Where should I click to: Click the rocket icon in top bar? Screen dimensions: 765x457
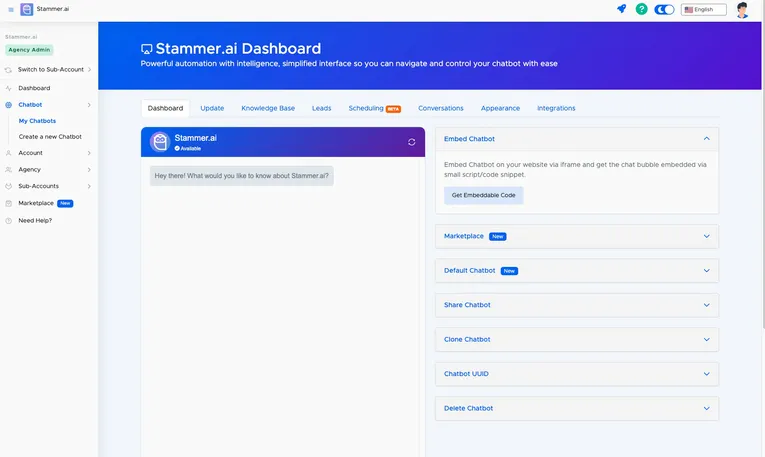coord(622,9)
